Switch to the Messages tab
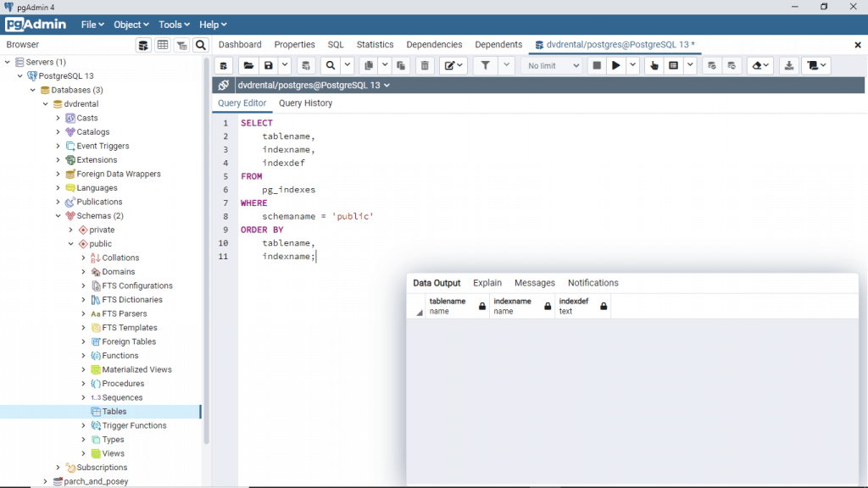The width and height of the screenshot is (868, 488). (534, 283)
